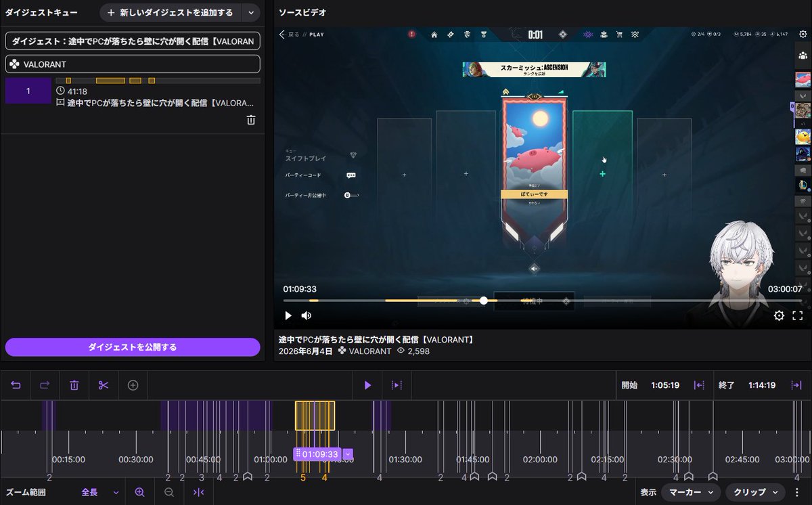Viewport: 812px width, 505px height.
Task: Redo the last timeline edit
Action: [45, 385]
